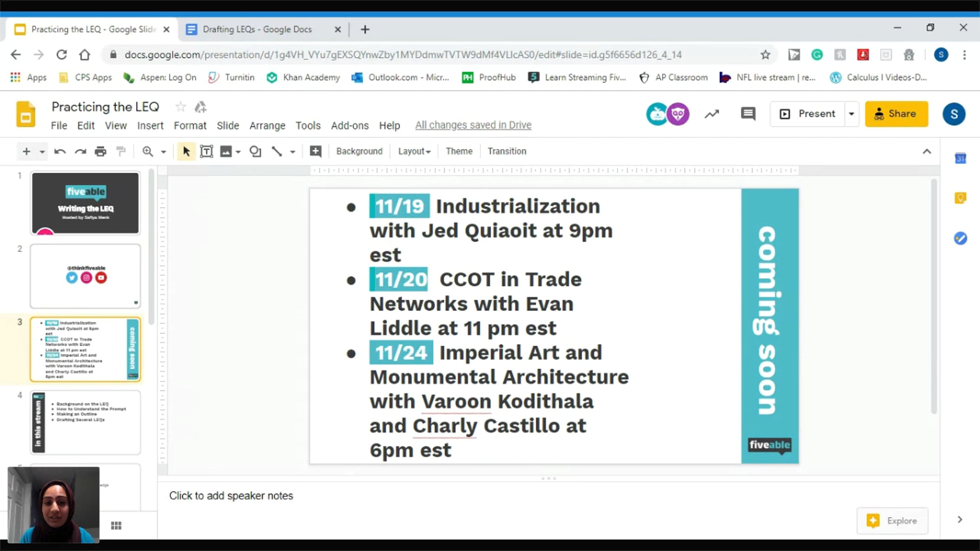Collapse the toolbar with up chevron
Viewport: 980px width, 551px height.
tap(927, 151)
